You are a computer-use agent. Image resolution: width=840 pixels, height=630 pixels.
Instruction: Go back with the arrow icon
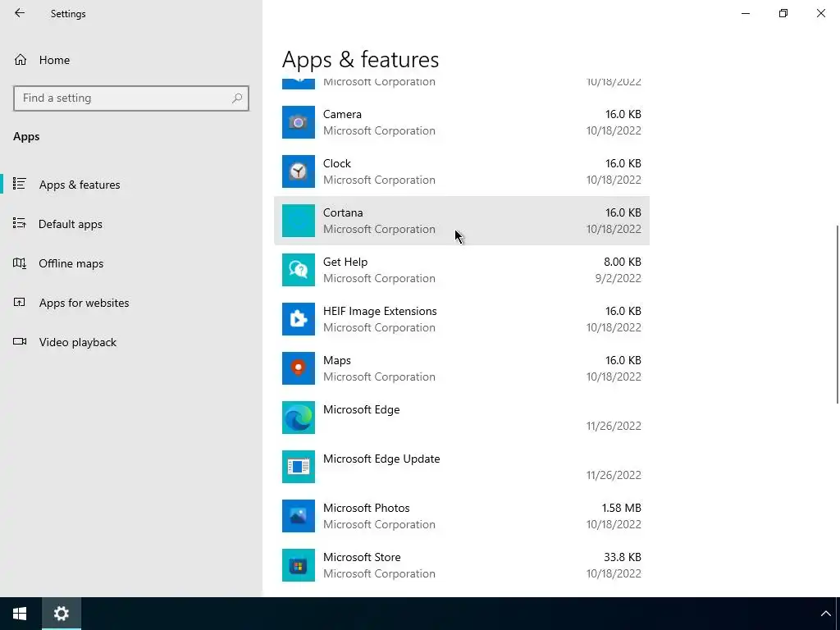[x=20, y=13]
